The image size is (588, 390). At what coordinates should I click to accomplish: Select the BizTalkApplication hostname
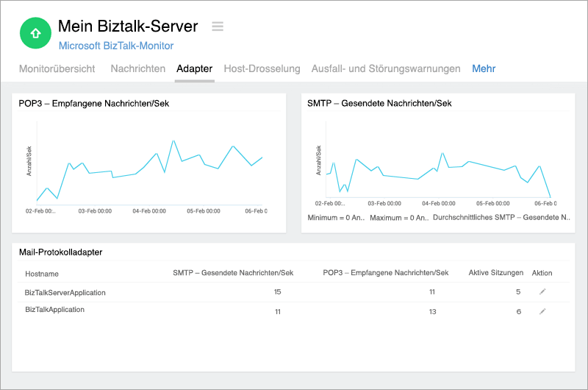pyautogui.click(x=54, y=310)
